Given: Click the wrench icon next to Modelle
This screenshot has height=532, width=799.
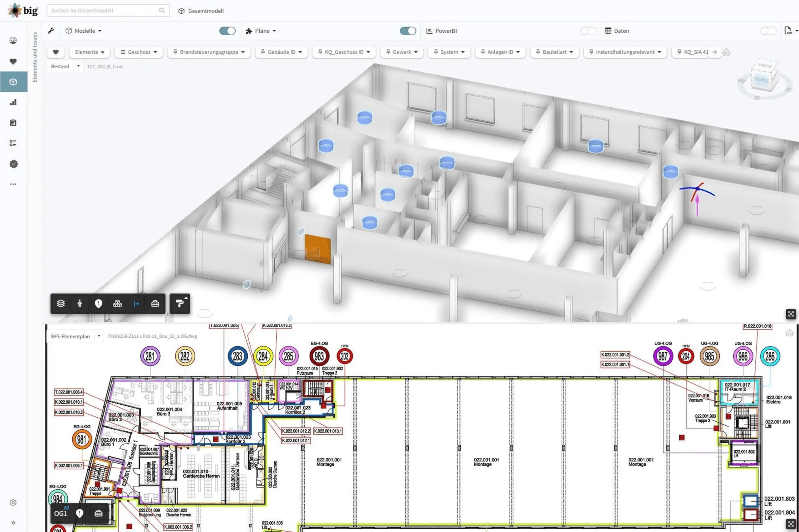Looking at the screenshot, I should (51, 31).
